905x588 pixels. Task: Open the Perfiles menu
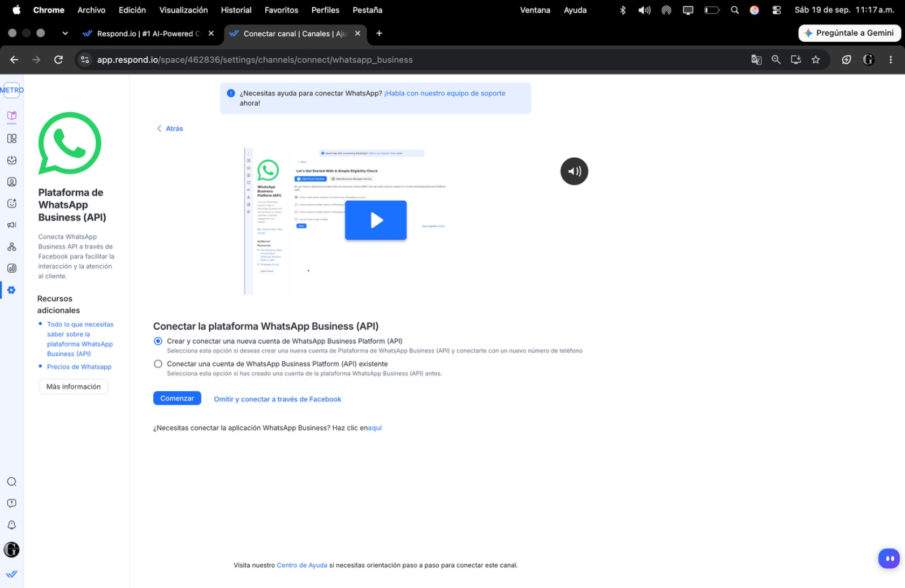point(325,10)
